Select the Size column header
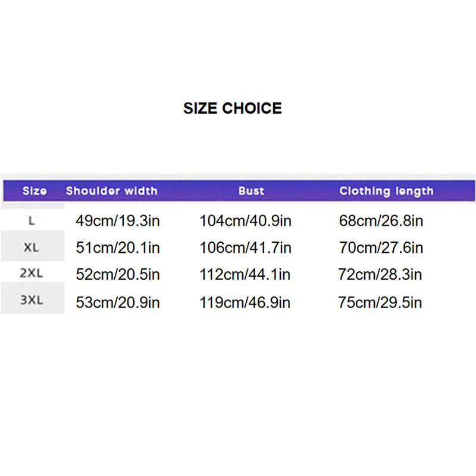 [34, 191]
